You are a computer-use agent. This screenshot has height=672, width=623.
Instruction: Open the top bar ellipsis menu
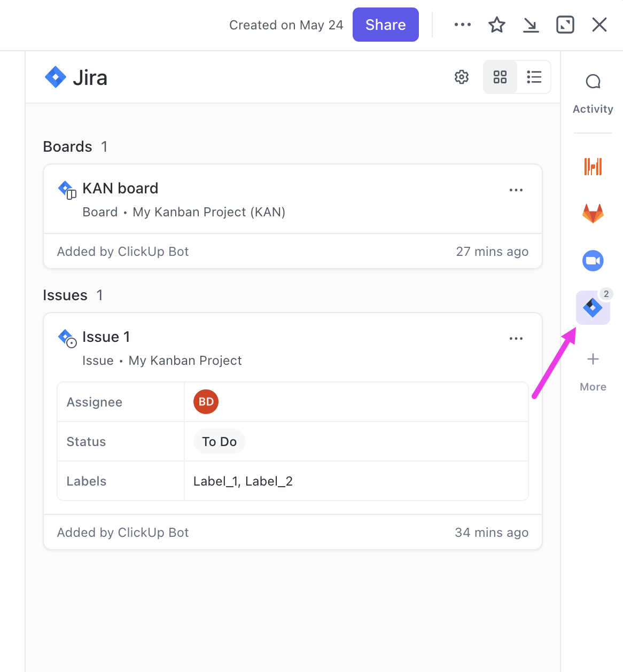[x=462, y=25]
